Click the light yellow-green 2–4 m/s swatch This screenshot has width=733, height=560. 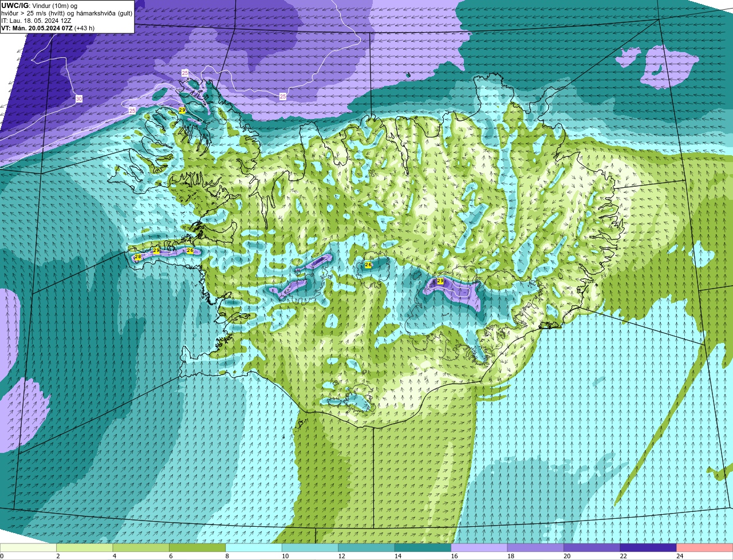coord(85,547)
